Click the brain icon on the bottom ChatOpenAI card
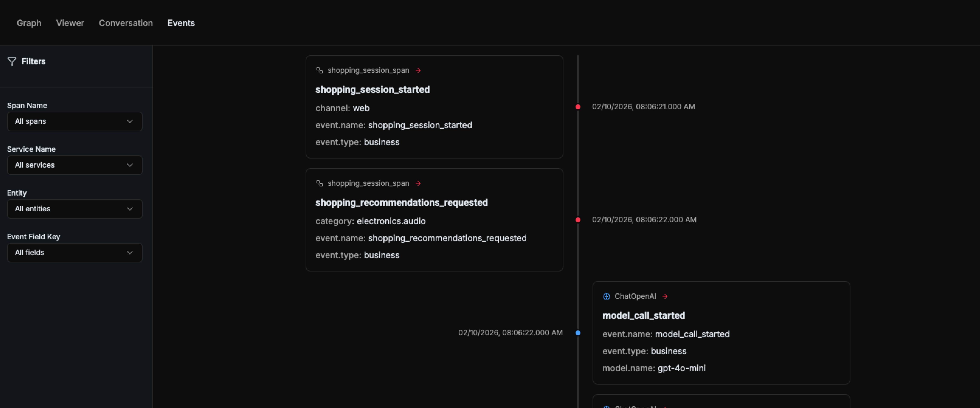 [x=606, y=406]
